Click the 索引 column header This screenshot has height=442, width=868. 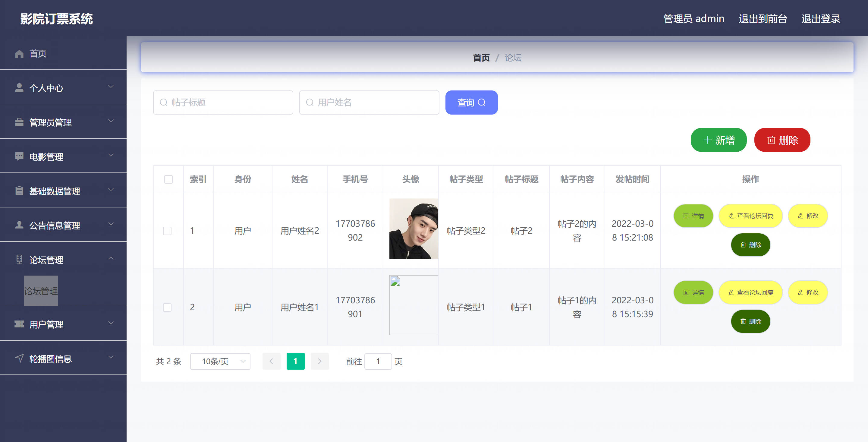[198, 179]
